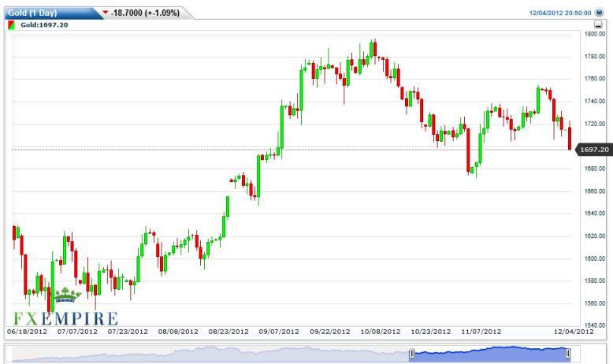Click the red down-arrow price change indicator
The height and width of the screenshot is (364, 613).
tap(106, 13)
